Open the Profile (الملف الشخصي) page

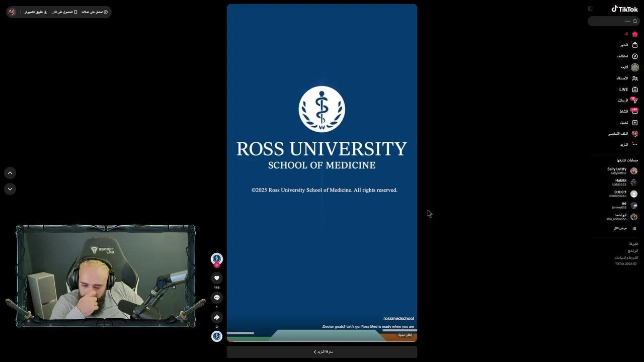pos(623,134)
